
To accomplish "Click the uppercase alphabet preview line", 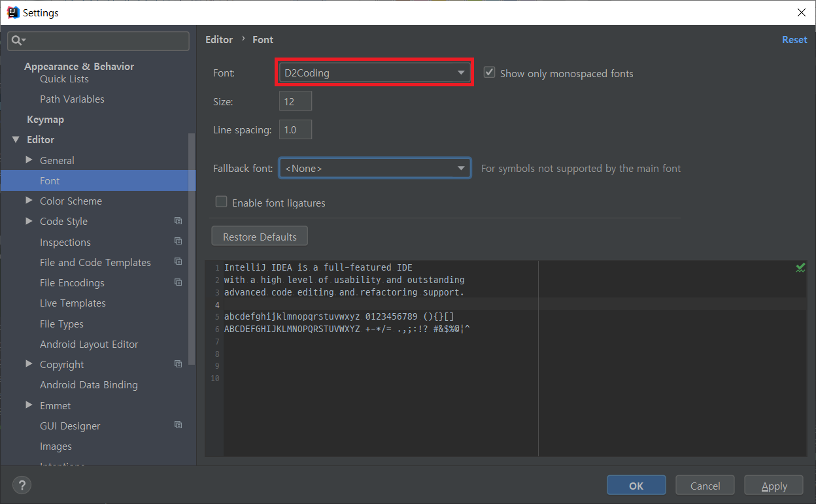I will 347,329.
